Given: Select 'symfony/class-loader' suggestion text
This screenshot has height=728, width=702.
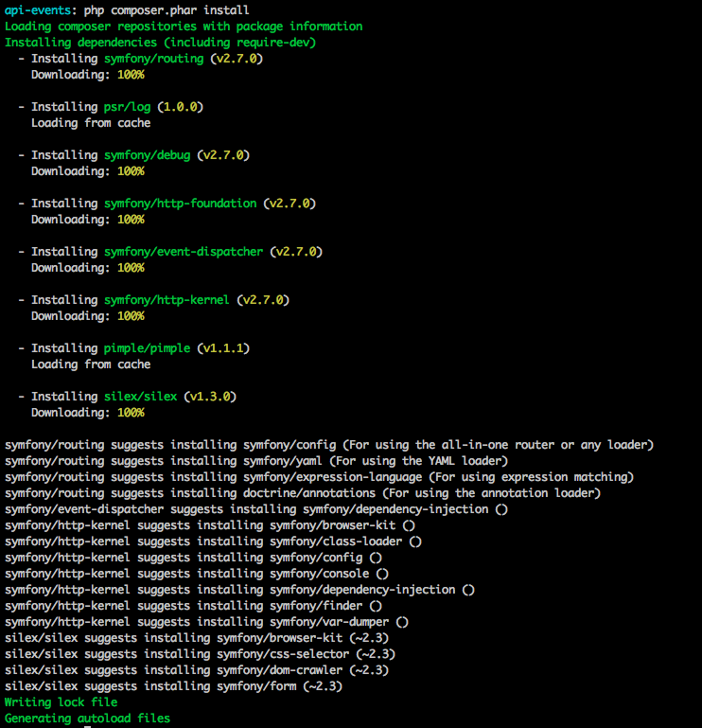Looking at the screenshot, I should click(x=336, y=542).
